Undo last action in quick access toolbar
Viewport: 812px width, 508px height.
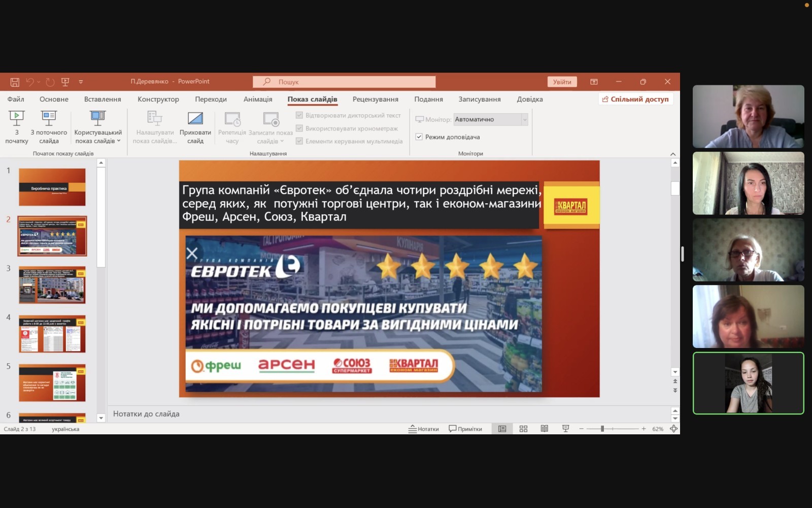point(30,82)
